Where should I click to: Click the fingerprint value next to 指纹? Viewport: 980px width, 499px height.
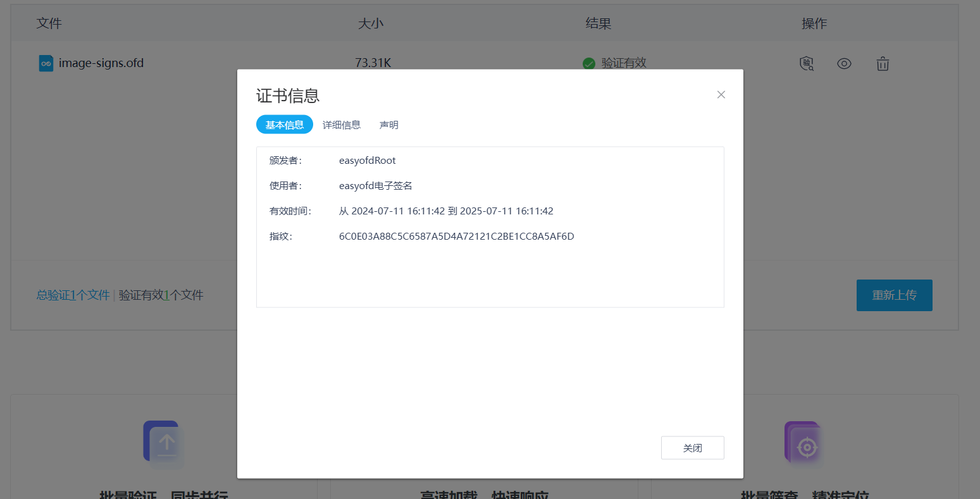pyautogui.click(x=455, y=236)
